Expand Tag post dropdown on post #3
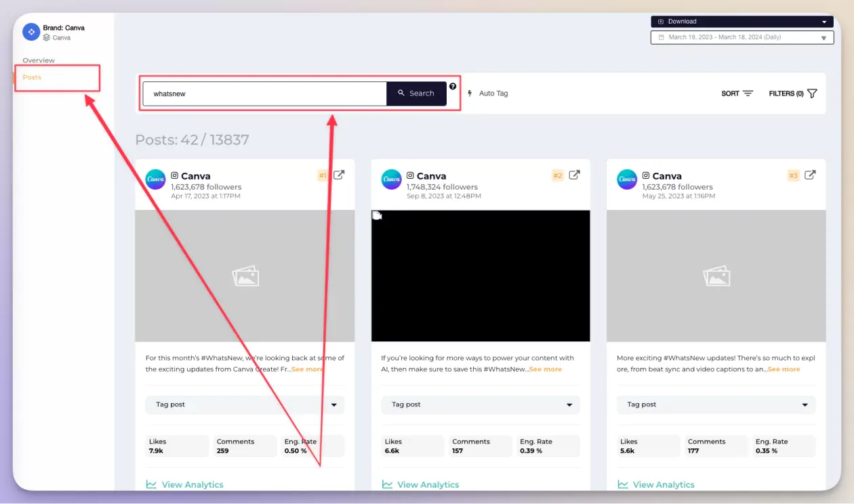The height and width of the screenshot is (504, 854). [716, 405]
